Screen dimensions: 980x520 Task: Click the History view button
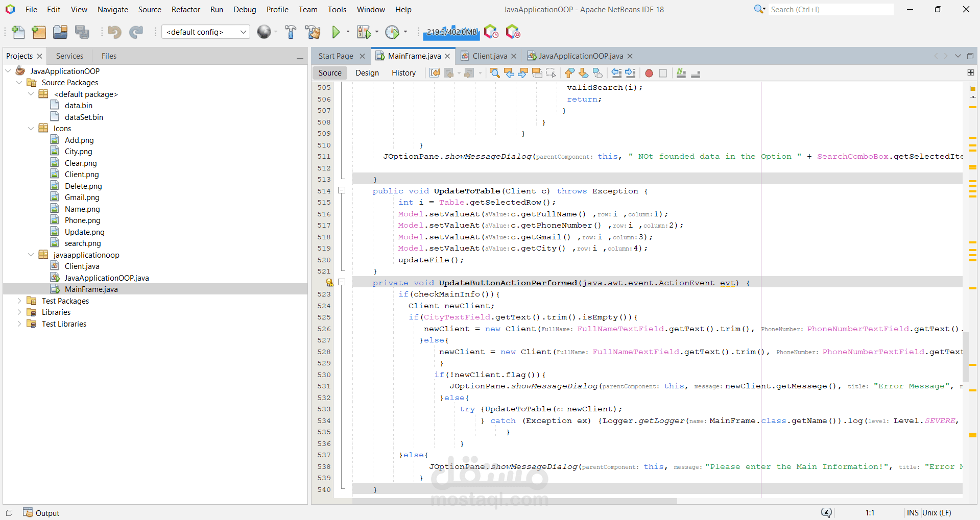click(403, 73)
